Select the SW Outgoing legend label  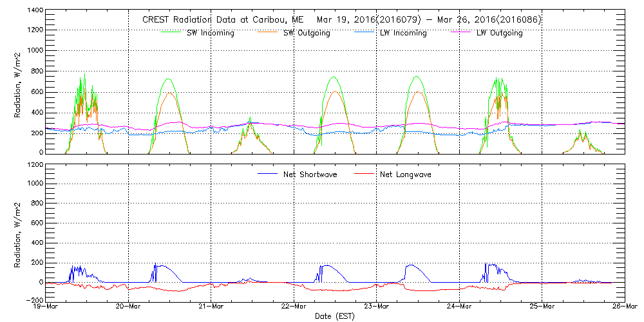coord(307,33)
